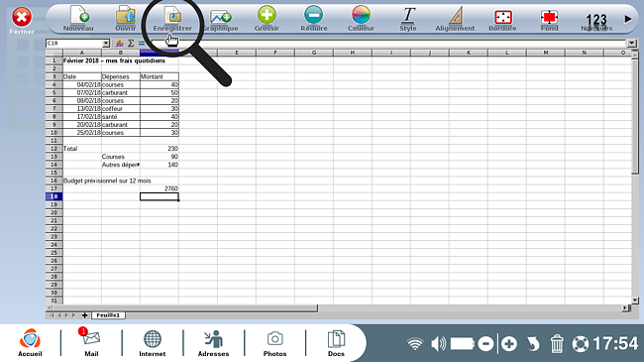Enlarge text with Grossir button
The image size is (644, 362).
[267, 18]
